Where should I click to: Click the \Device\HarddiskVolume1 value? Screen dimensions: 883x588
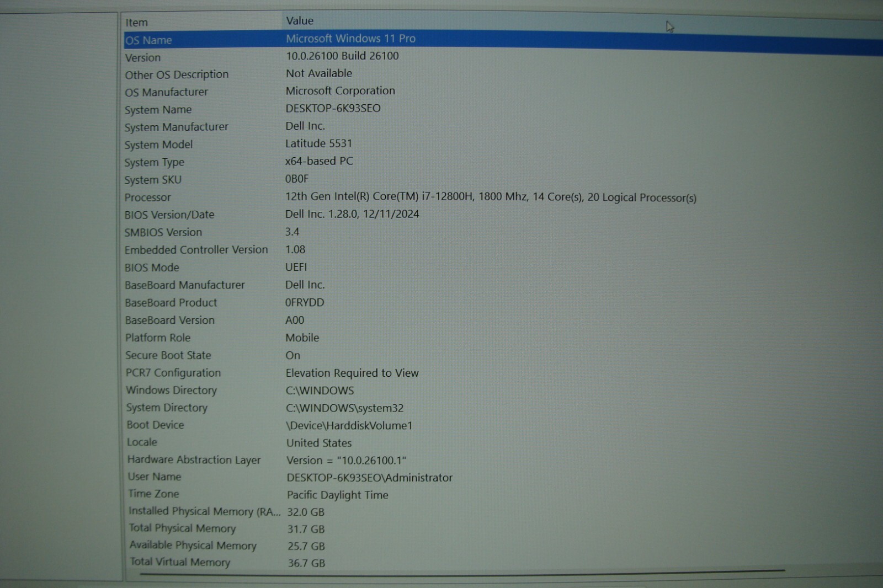349,426
